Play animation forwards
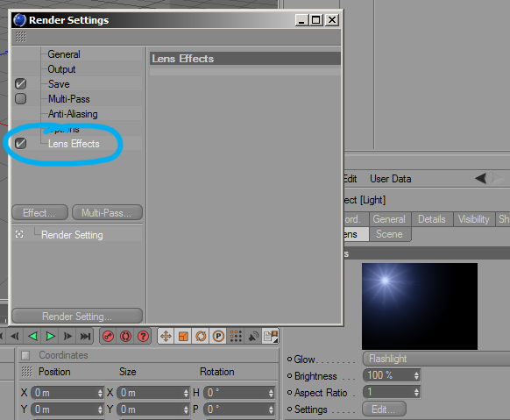 (x=50, y=336)
